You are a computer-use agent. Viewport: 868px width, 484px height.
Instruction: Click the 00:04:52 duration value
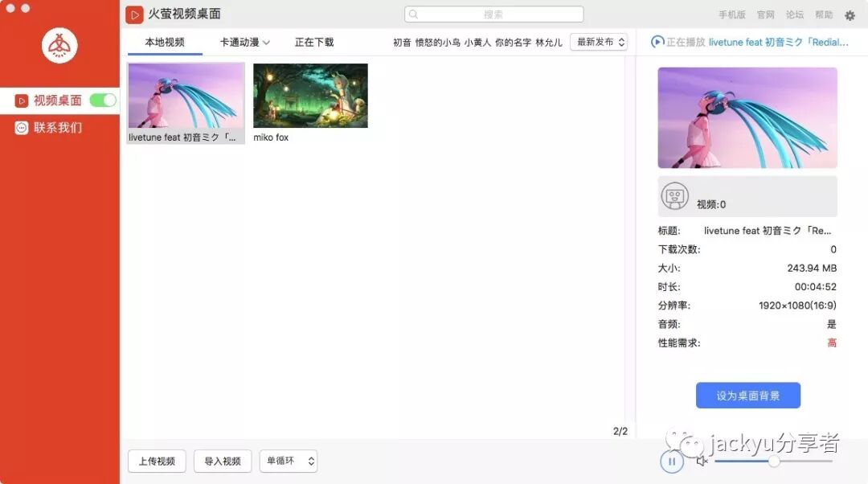click(816, 287)
